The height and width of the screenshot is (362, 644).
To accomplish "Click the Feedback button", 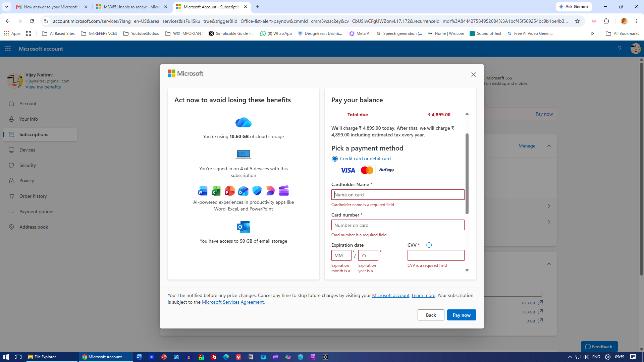I will (x=599, y=347).
